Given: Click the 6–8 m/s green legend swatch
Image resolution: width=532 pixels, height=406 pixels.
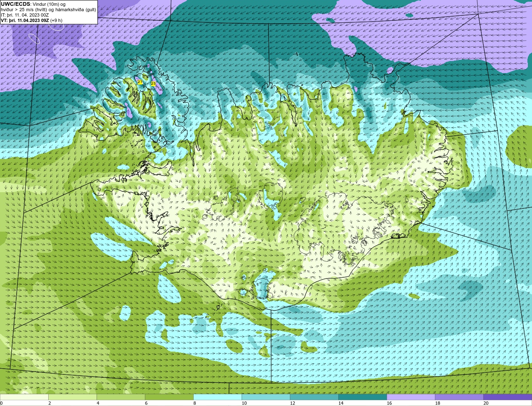Looking at the screenshot, I should point(169,397).
